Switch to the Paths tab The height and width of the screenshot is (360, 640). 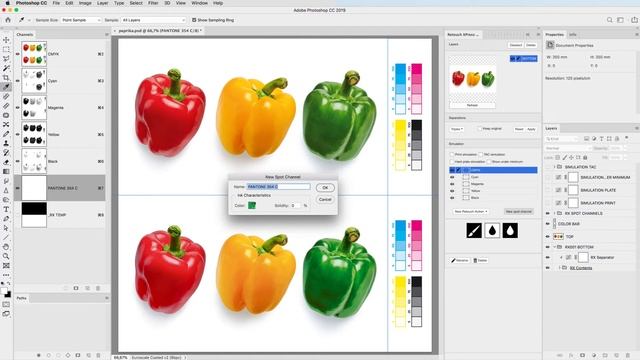coord(22,298)
